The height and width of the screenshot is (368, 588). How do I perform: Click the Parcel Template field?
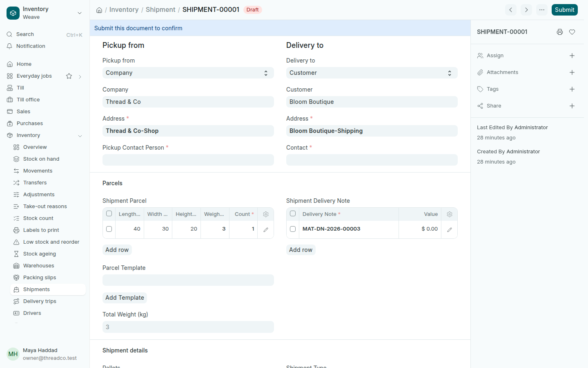pyautogui.click(x=188, y=280)
